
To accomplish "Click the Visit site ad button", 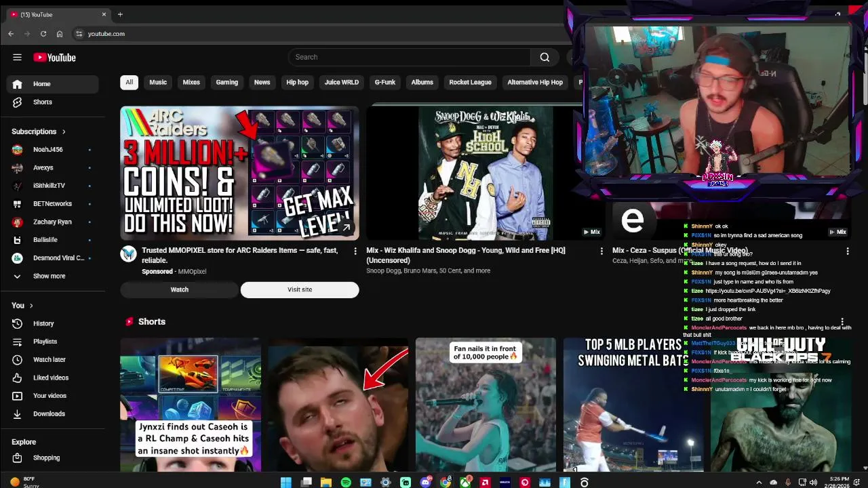I will [300, 289].
